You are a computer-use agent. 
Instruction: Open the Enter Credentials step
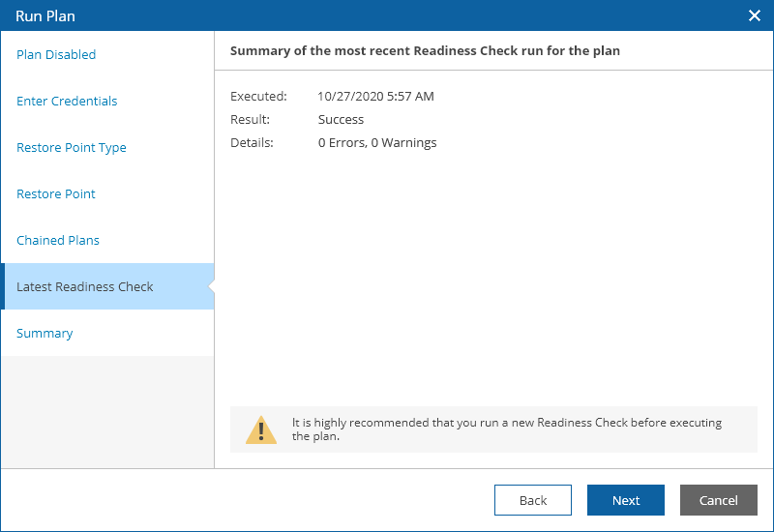coord(67,102)
